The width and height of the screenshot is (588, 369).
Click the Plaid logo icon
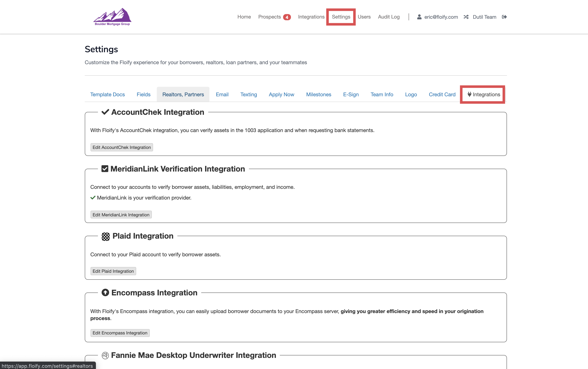point(106,236)
